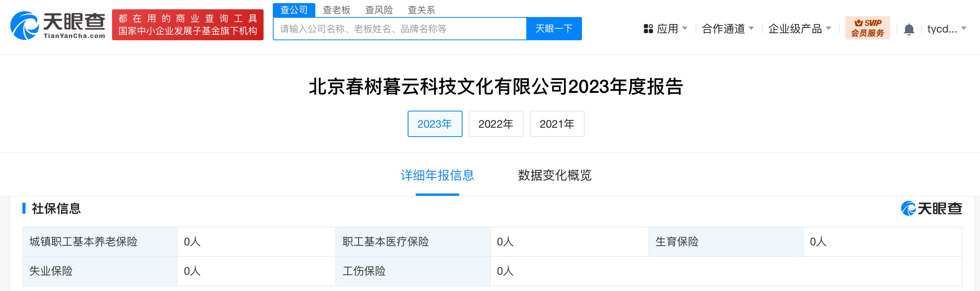Open SVIP member service badge
This screenshot has height=291, width=980.
868,28
